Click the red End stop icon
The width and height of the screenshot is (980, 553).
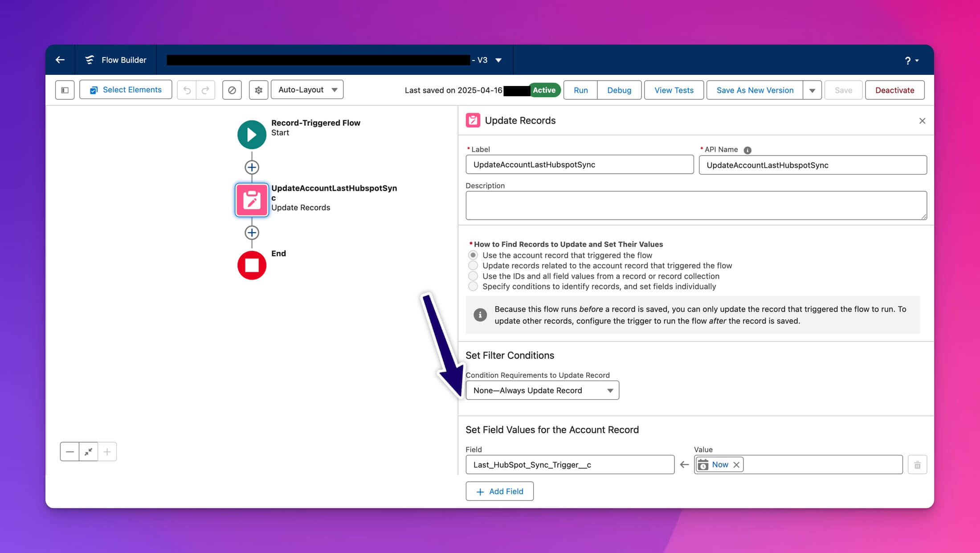click(x=252, y=265)
